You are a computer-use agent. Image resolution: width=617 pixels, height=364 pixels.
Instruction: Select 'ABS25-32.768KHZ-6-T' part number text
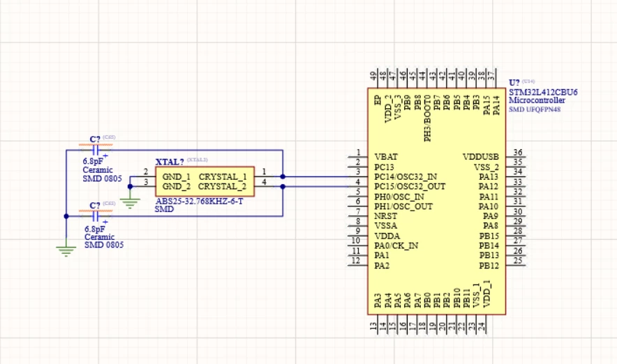pos(199,202)
